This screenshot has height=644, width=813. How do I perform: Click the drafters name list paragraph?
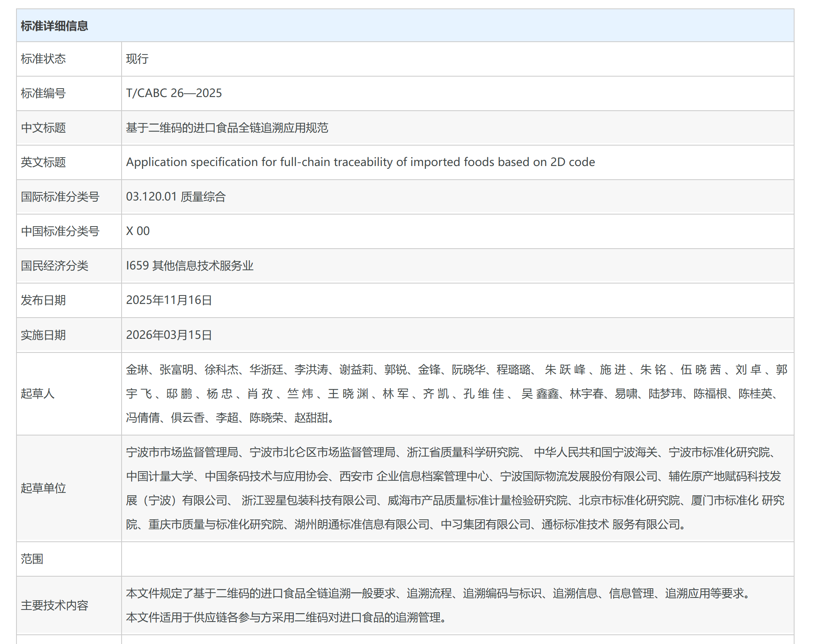point(457,393)
